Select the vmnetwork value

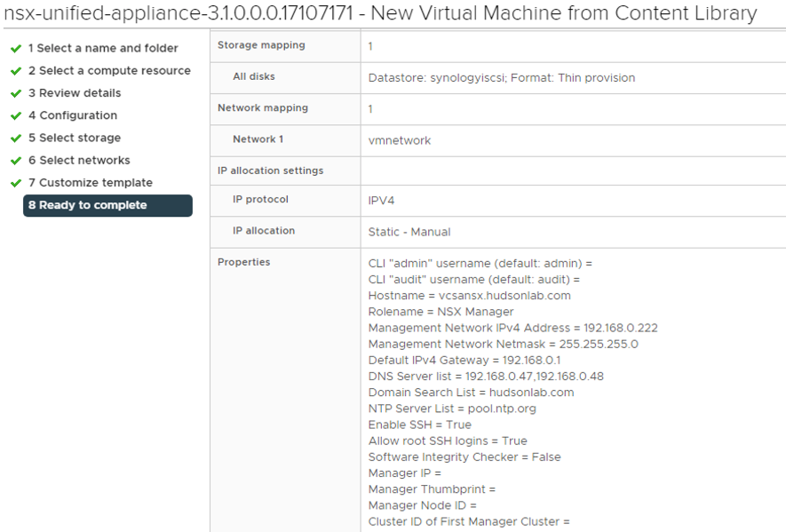[x=400, y=140]
